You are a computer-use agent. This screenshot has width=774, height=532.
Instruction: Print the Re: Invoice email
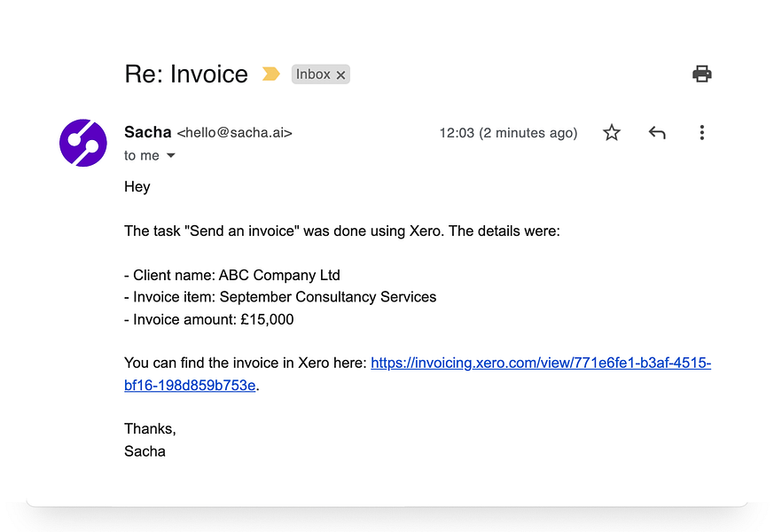pyautogui.click(x=701, y=74)
